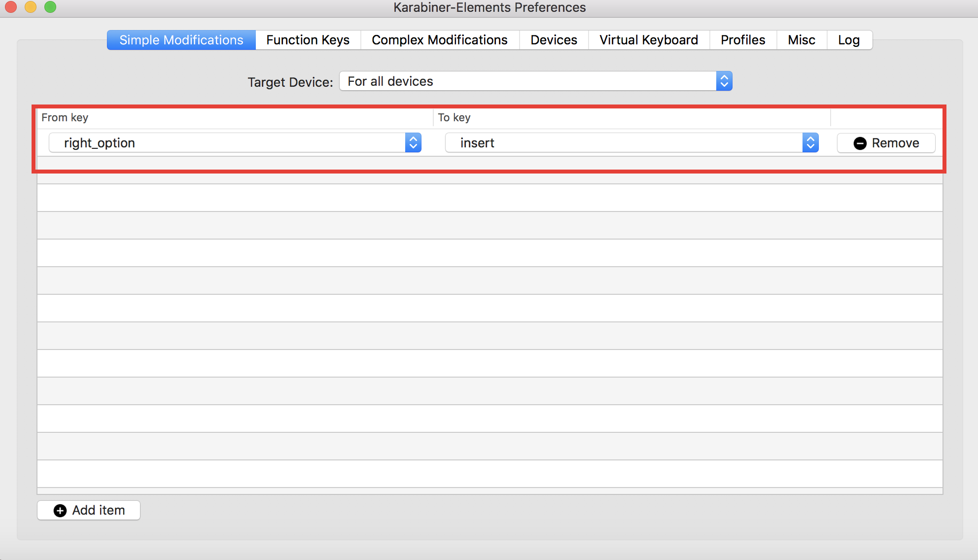Image resolution: width=978 pixels, height=560 pixels.
Task: Select the Devices tab
Action: pyautogui.click(x=554, y=40)
